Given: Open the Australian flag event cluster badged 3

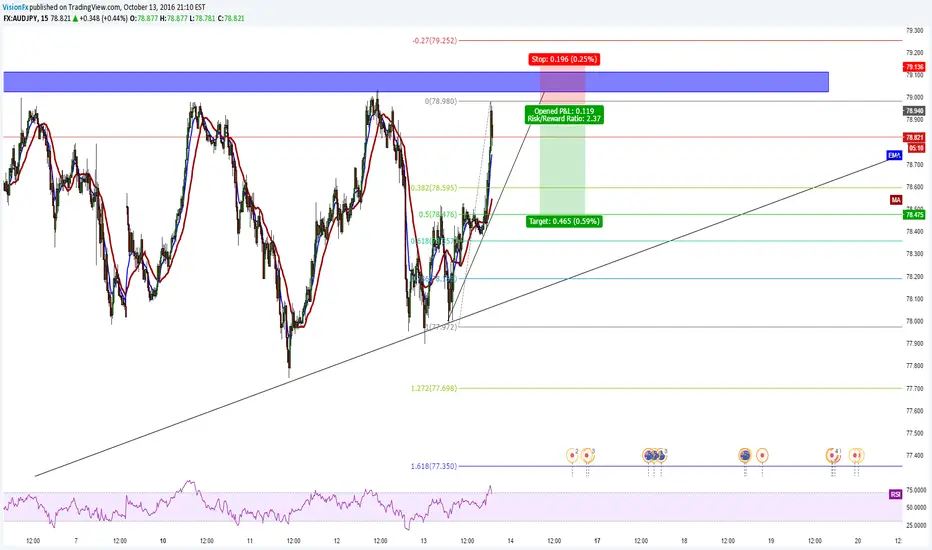Looking at the screenshot, I should (654, 456).
